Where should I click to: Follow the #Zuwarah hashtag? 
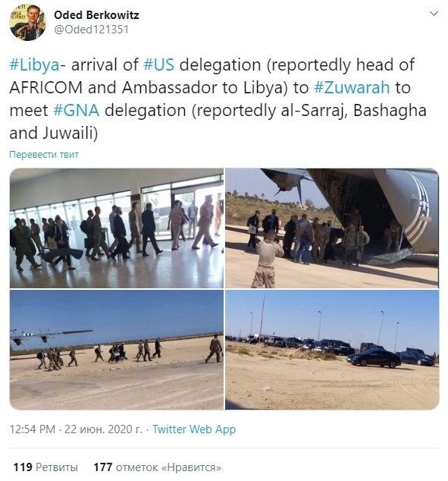(352, 88)
